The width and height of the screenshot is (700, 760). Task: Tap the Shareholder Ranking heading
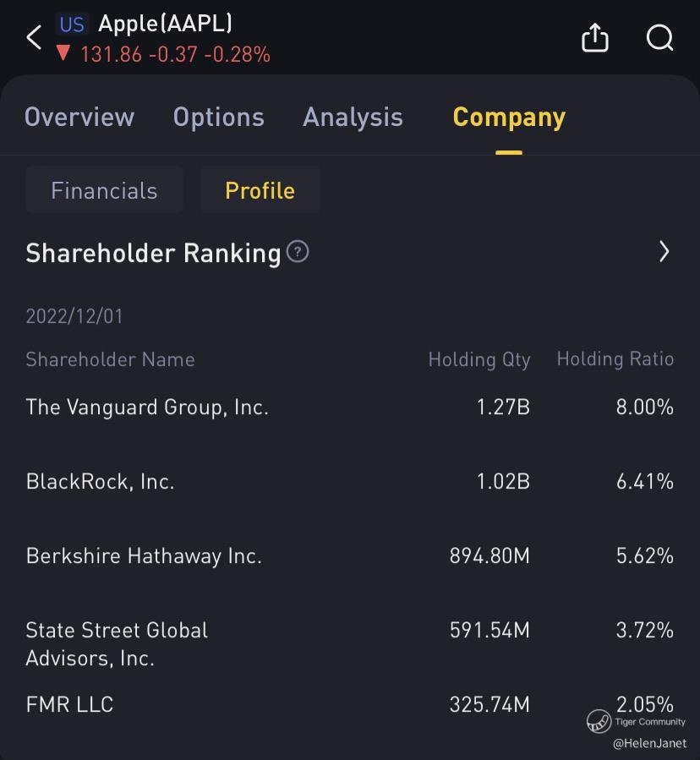(153, 253)
